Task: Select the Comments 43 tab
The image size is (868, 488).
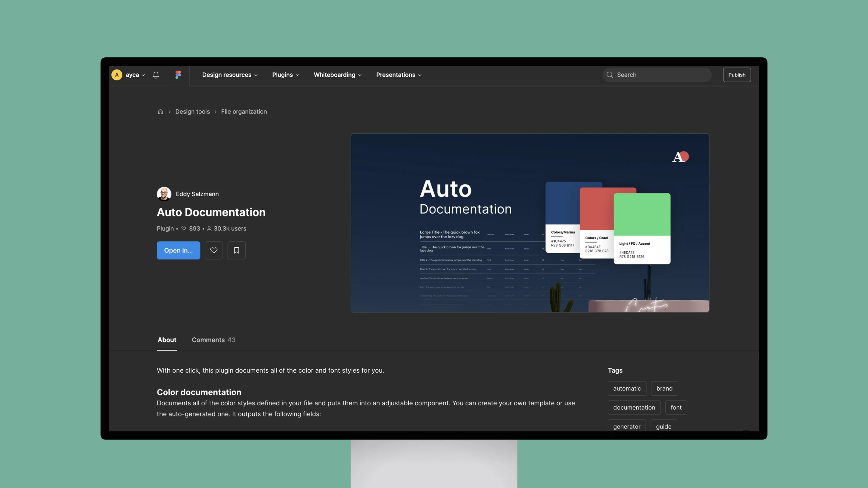Action: point(213,340)
